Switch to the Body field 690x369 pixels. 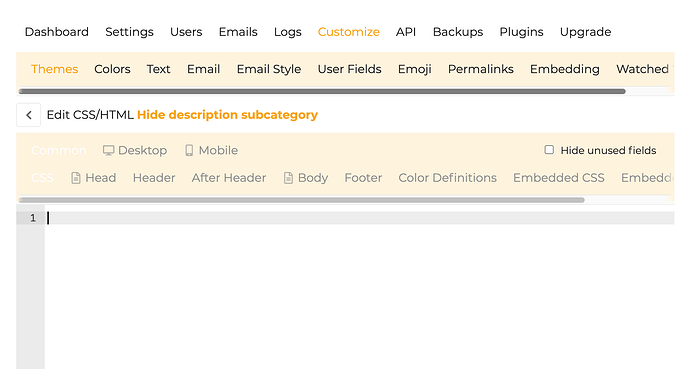coord(306,178)
